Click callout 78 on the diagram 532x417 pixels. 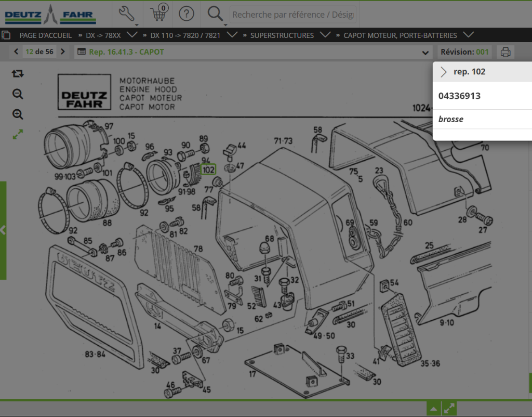tap(198, 249)
